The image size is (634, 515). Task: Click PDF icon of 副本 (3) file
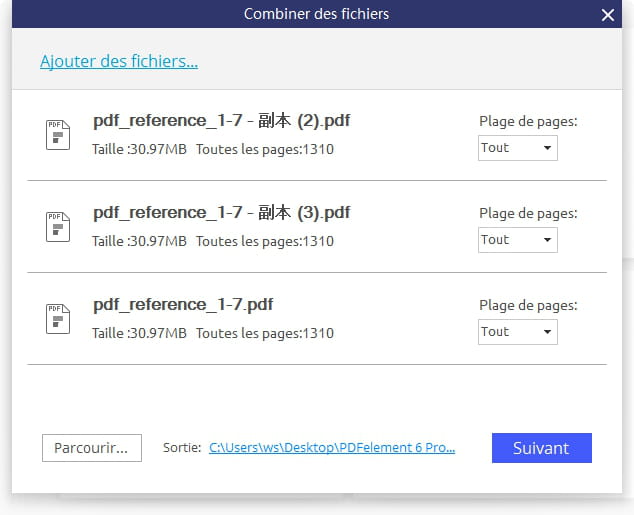click(x=58, y=227)
